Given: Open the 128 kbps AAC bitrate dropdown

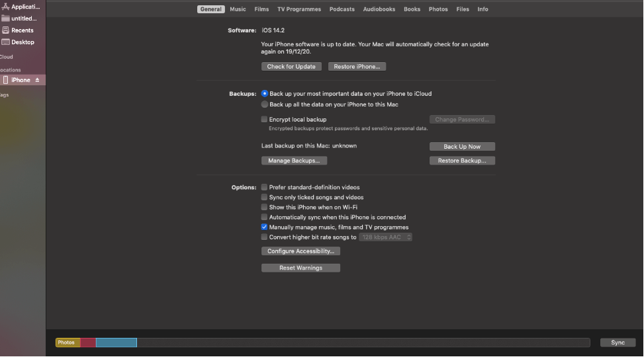Looking at the screenshot, I should pyautogui.click(x=386, y=237).
